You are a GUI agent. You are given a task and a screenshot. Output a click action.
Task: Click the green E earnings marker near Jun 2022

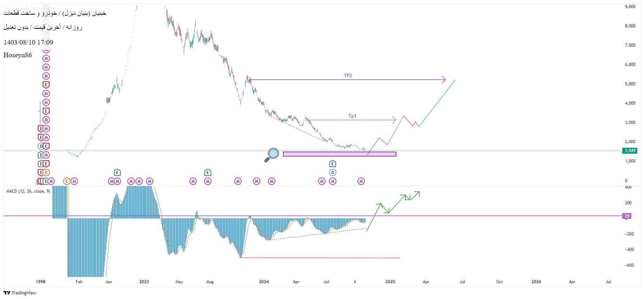(x=118, y=172)
